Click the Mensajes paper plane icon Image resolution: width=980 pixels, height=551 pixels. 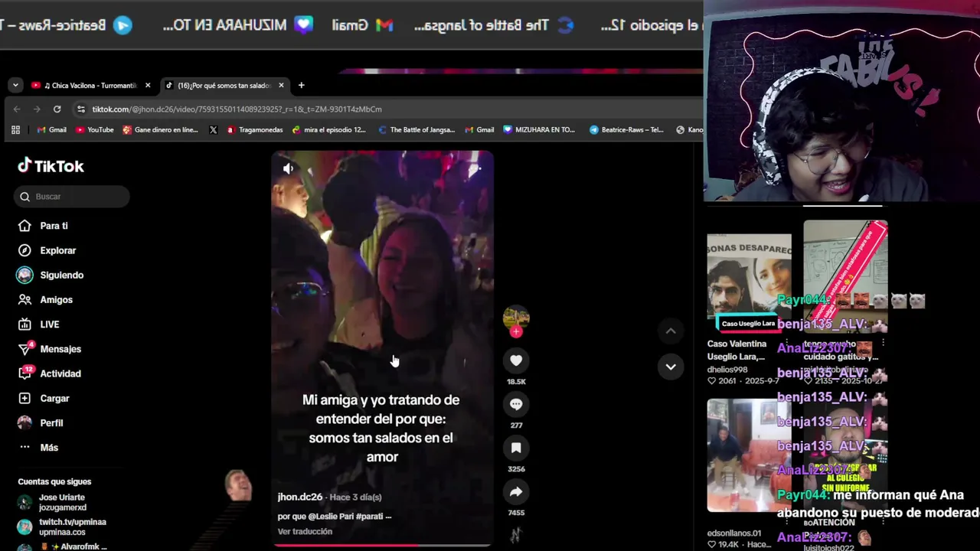click(24, 349)
